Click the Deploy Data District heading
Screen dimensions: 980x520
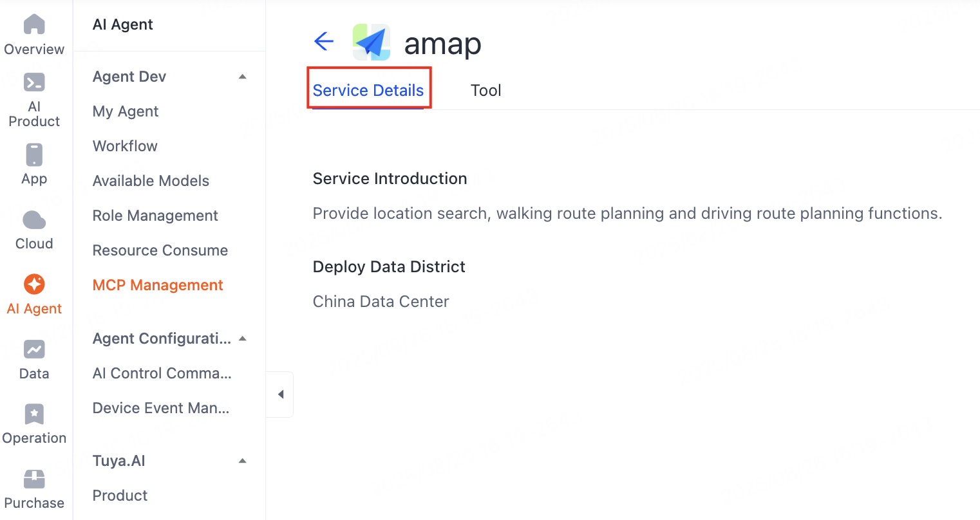pos(389,266)
